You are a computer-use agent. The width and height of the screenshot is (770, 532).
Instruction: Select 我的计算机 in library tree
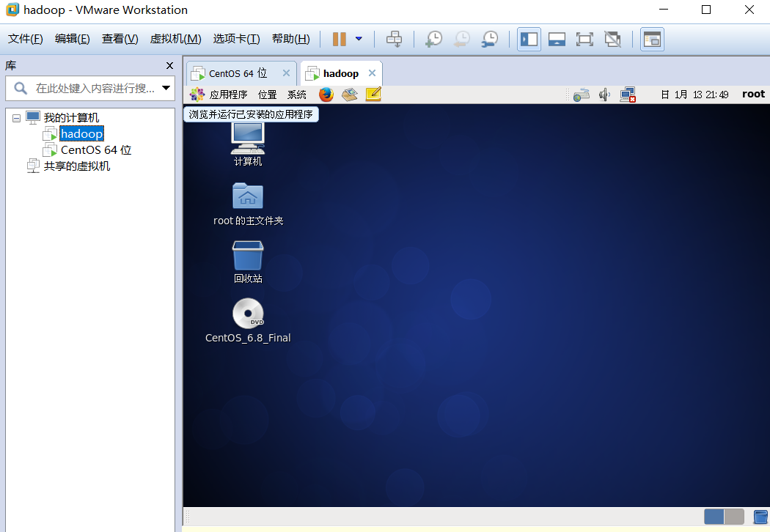pyautogui.click(x=71, y=118)
